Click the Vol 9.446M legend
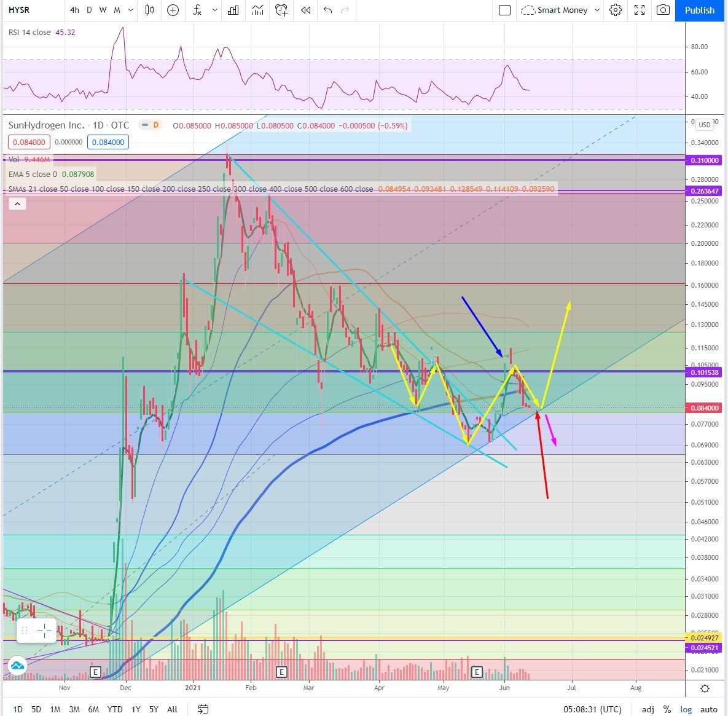 pyautogui.click(x=29, y=159)
